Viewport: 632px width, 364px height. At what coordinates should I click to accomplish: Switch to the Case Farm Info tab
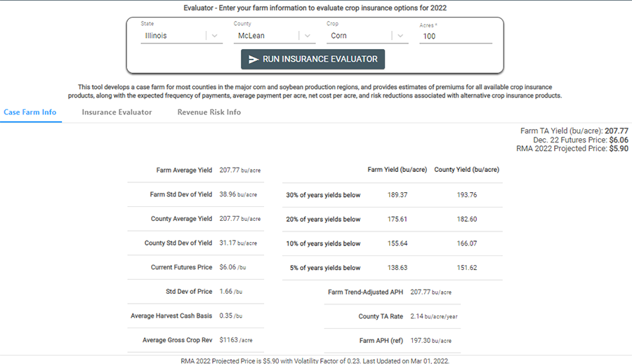click(30, 112)
